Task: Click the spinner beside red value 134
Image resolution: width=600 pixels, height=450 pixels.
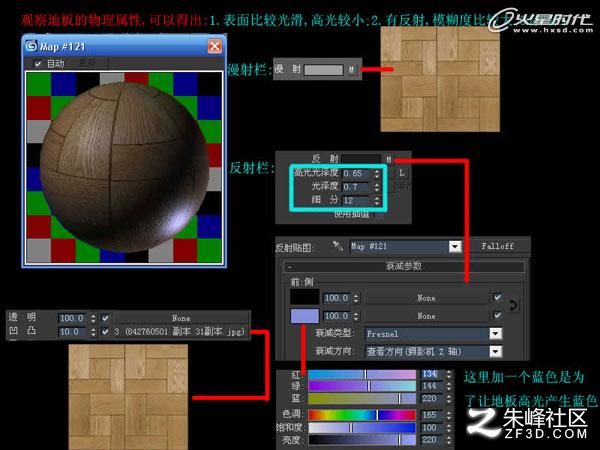Action: (448, 374)
